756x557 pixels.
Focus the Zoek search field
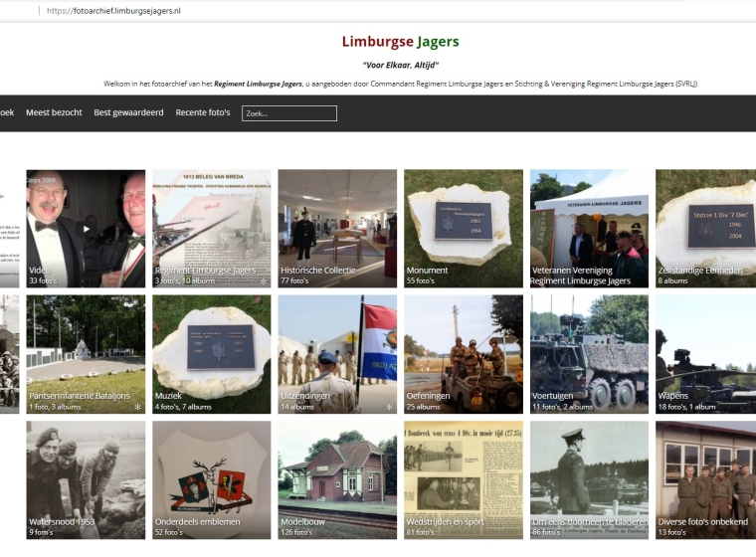pos(289,113)
